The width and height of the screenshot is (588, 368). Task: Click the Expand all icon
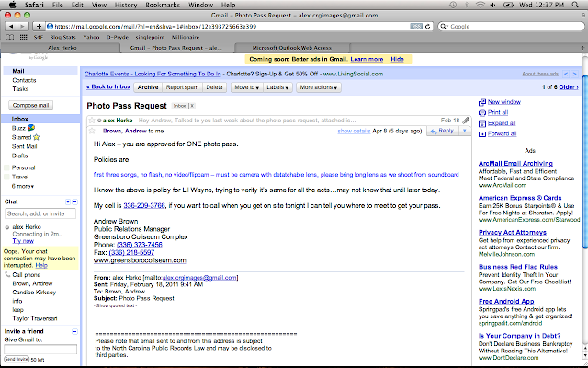pos(482,123)
